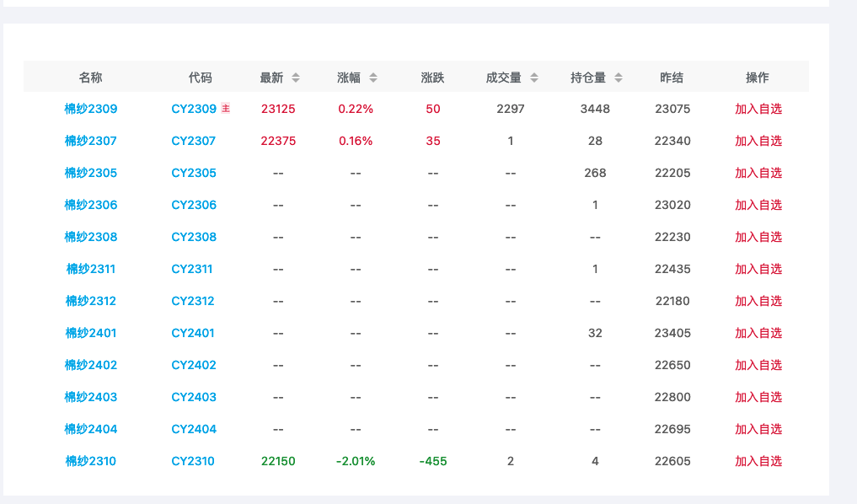Click the 昨结 column header

(672, 78)
